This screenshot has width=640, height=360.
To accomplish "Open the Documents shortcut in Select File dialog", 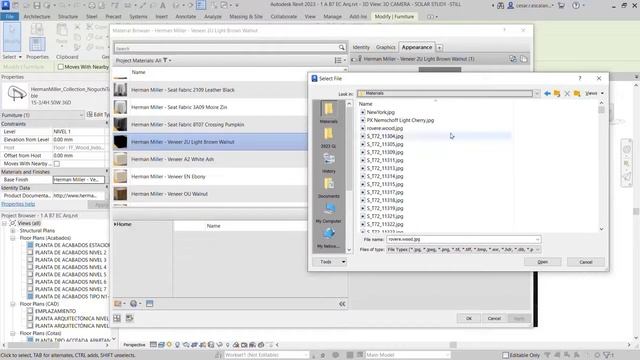I will point(328,187).
